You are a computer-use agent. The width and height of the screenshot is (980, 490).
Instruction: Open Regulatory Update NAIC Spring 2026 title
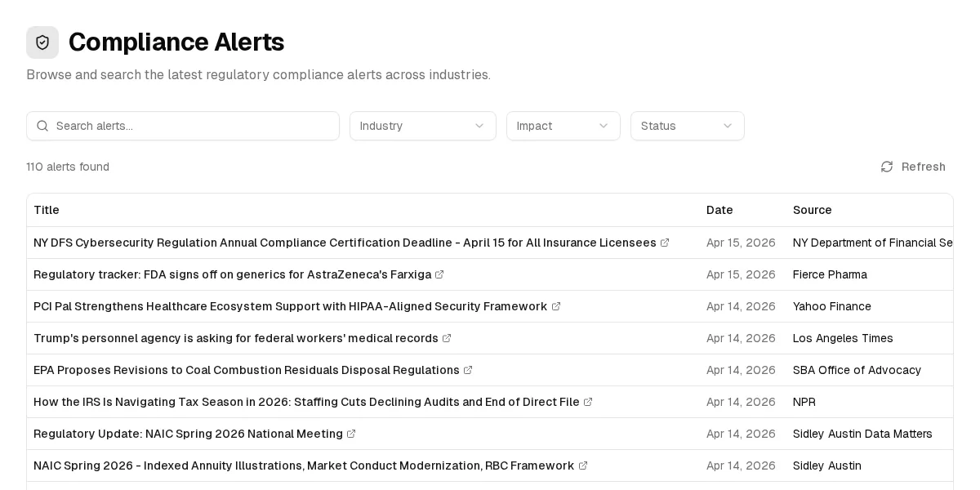pyautogui.click(x=188, y=434)
